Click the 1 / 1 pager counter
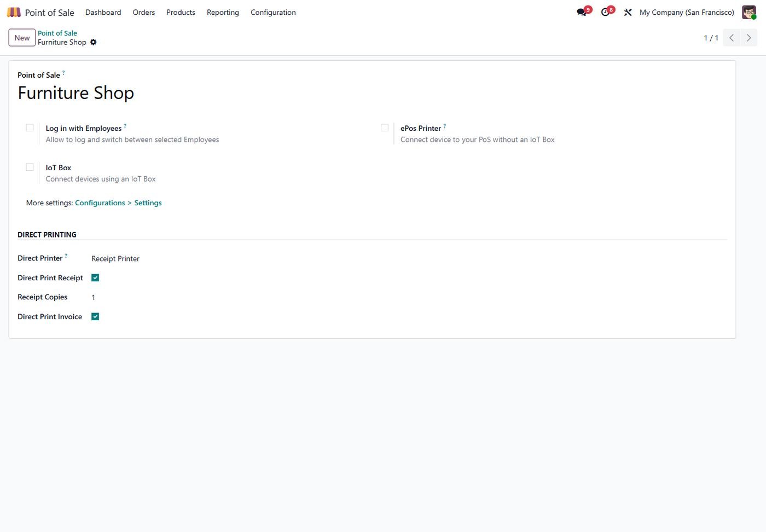The width and height of the screenshot is (766, 532). [x=711, y=38]
